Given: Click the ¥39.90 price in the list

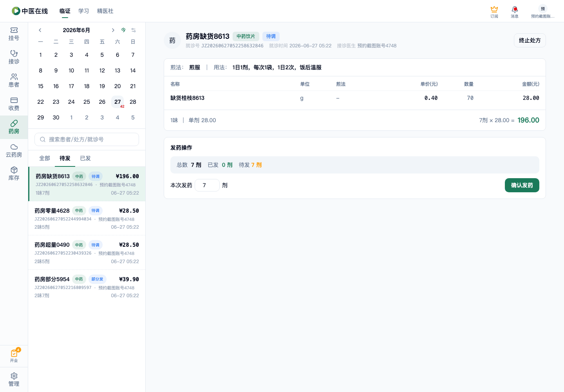Looking at the screenshot, I should point(129,279).
